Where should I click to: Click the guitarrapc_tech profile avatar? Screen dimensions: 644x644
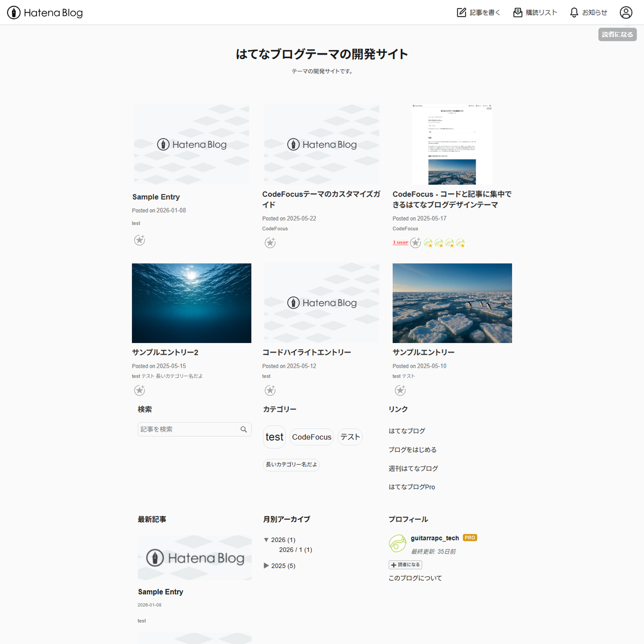click(398, 544)
